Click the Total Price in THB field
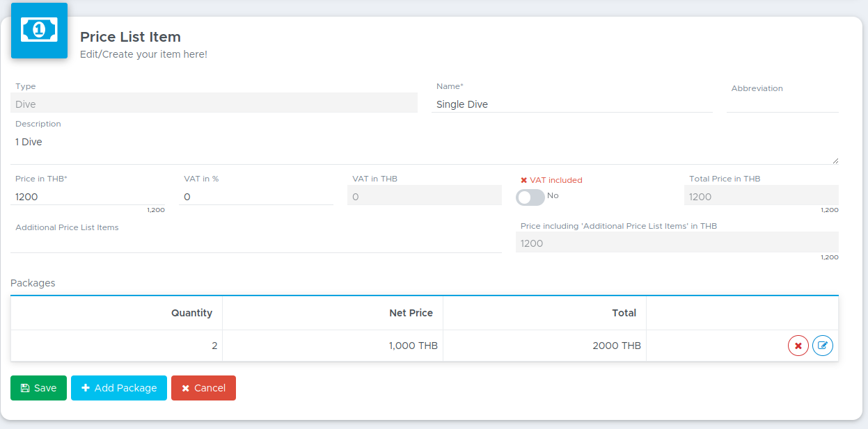Image resolution: width=868 pixels, height=429 pixels. point(762,195)
